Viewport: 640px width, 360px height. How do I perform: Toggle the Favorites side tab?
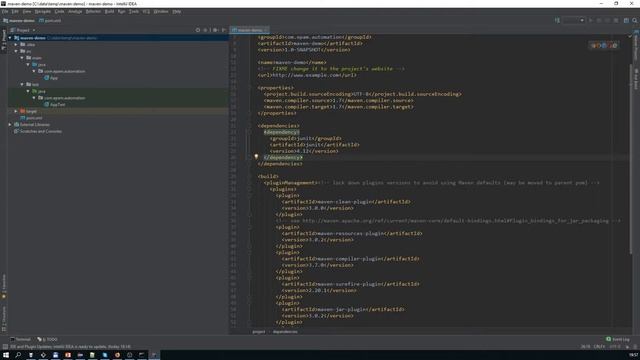click(4, 286)
